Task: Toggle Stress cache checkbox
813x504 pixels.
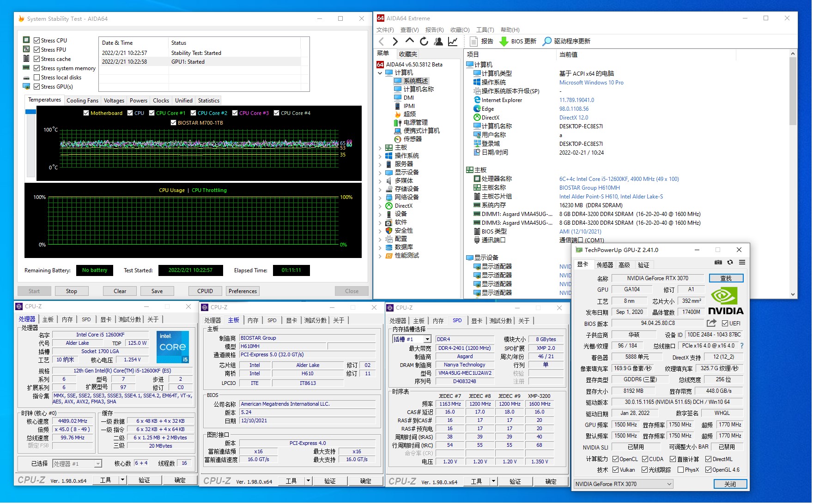Action: pos(37,59)
